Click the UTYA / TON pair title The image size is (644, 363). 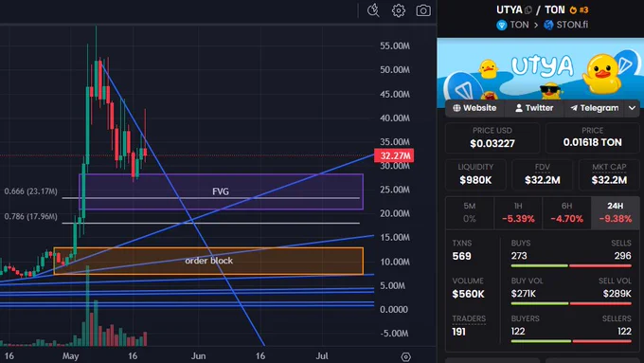530,9
